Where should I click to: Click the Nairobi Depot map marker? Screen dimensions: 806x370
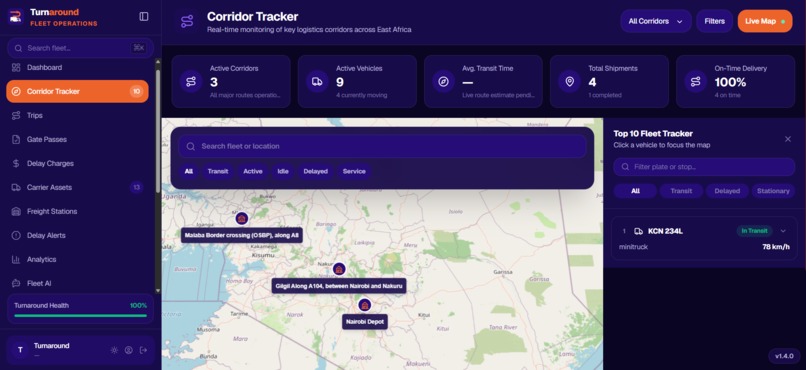coord(364,305)
